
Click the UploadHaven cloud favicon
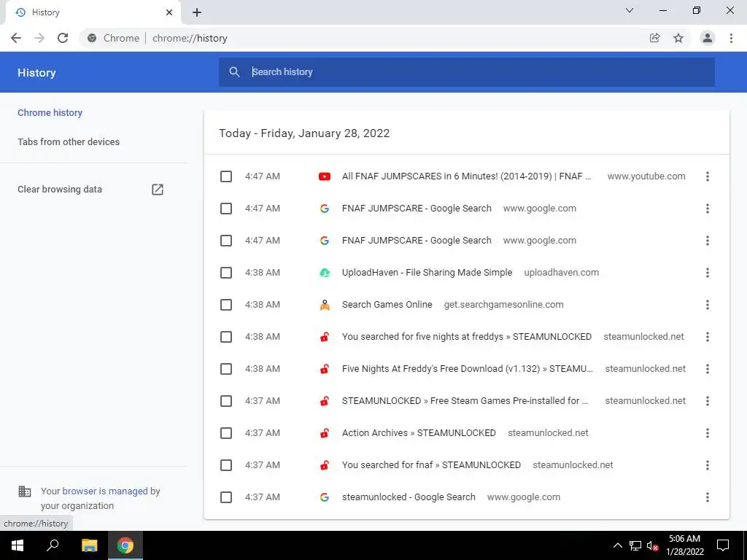click(325, 273)
